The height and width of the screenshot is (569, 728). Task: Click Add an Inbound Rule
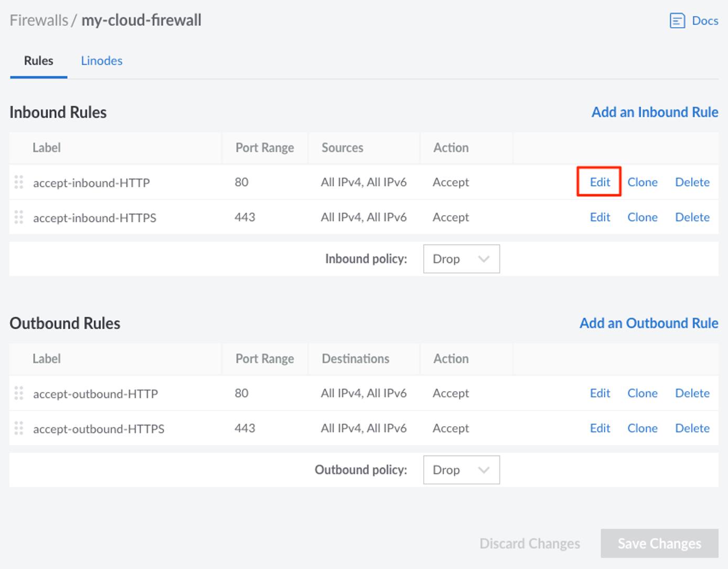pyautogui.click(x=655, y=112)
